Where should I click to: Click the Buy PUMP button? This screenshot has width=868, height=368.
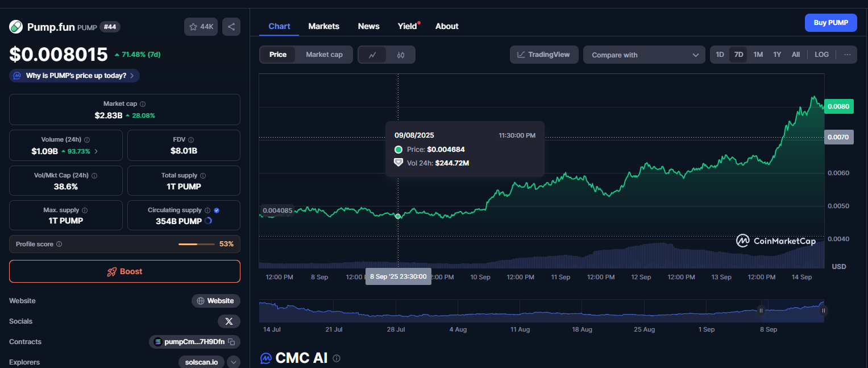point(830,23)
